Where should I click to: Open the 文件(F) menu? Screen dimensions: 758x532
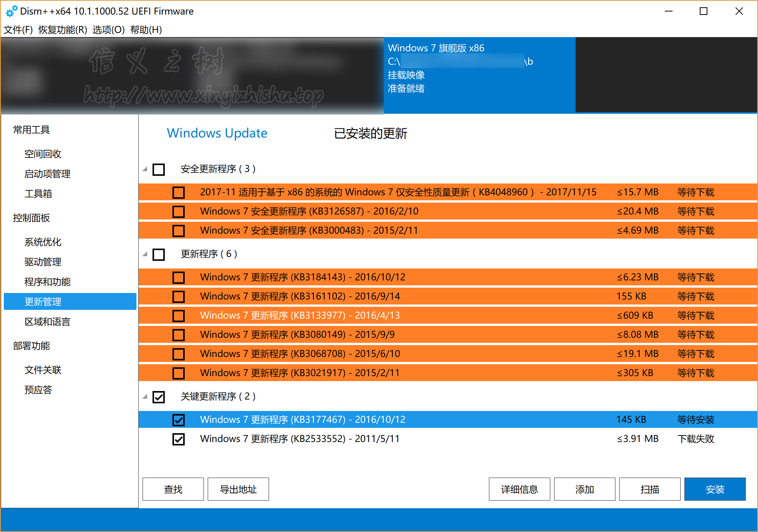pos(18,29)
